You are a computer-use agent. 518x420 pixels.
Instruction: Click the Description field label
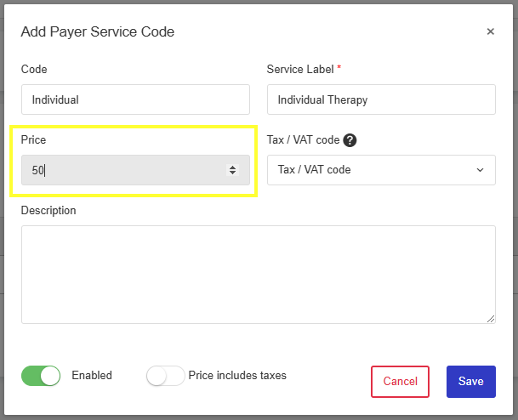click(x=48, y=210)
